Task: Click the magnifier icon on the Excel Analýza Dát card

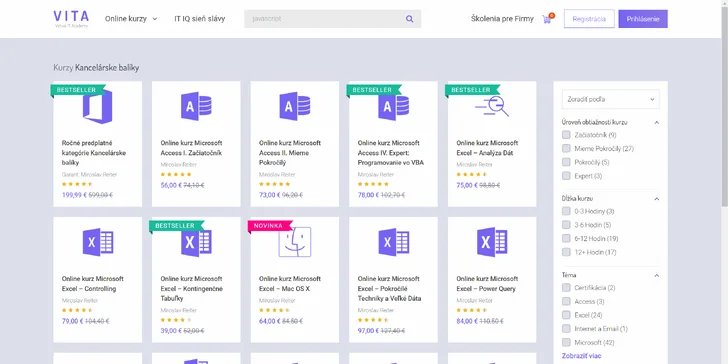Action: 492,106
